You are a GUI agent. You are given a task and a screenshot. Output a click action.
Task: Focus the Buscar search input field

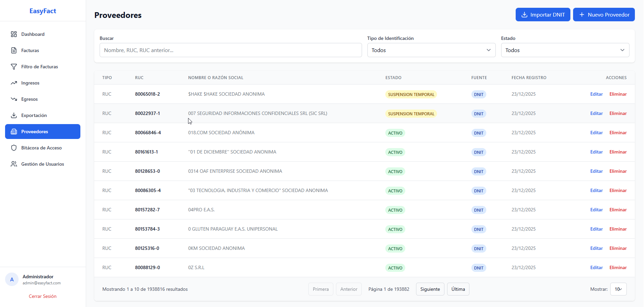pyautogui.click(x=231, y=50)
